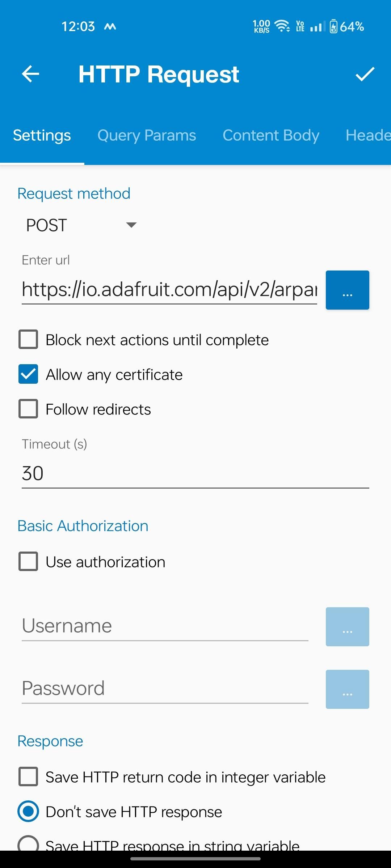Screen dimensions: 391x868
Task: Switch to the Headers tab
Action: 367,135
